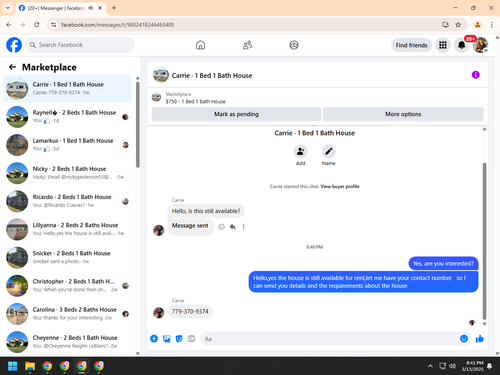Go back from Marketplace chats list

12,67
